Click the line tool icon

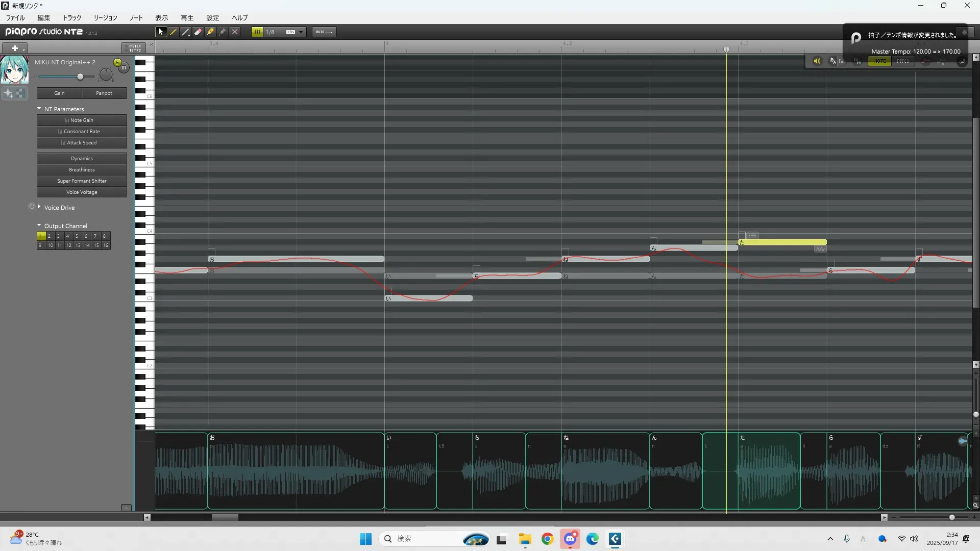(x=186, y=32)
